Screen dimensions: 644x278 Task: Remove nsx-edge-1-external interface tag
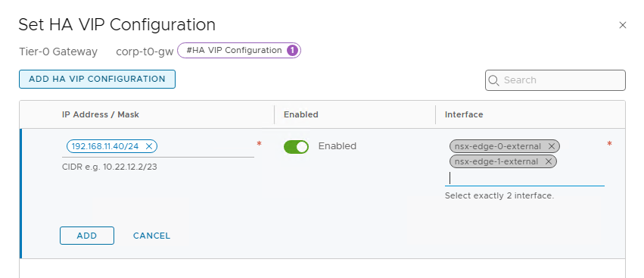549,161
